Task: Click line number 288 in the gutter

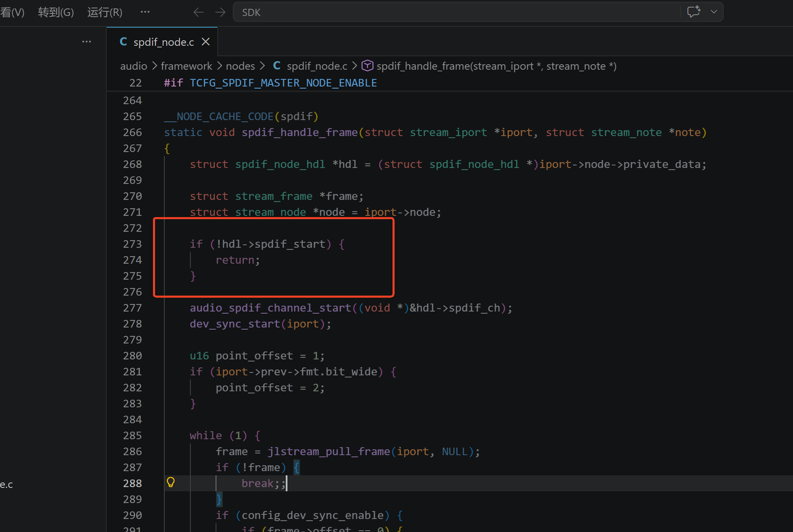Action: click(x=132, y=483)
